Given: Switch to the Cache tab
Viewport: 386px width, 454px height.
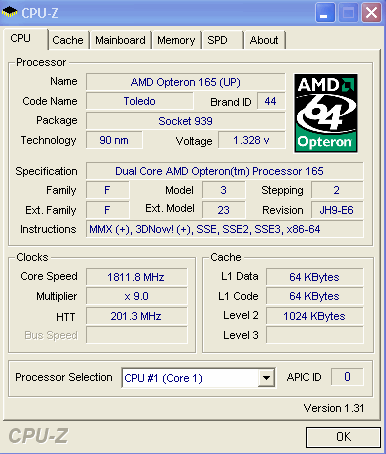Looking at the screenshot, I should click(x=68, y=40).
